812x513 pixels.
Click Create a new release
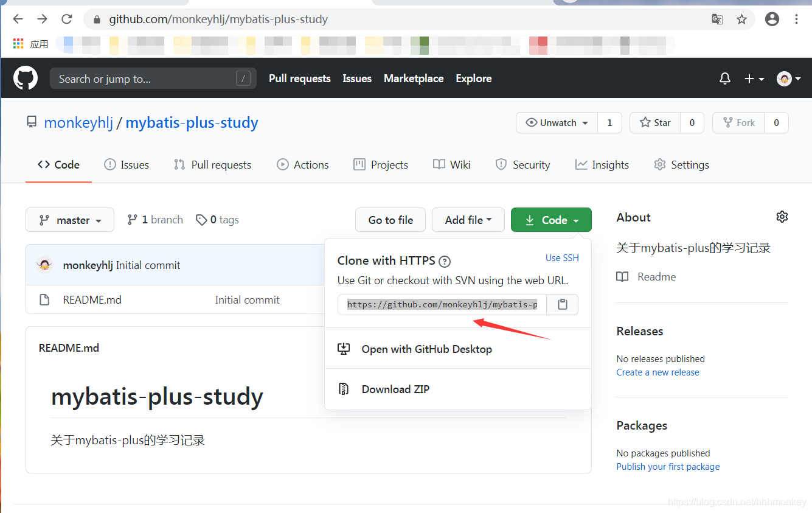click(658, 372)
